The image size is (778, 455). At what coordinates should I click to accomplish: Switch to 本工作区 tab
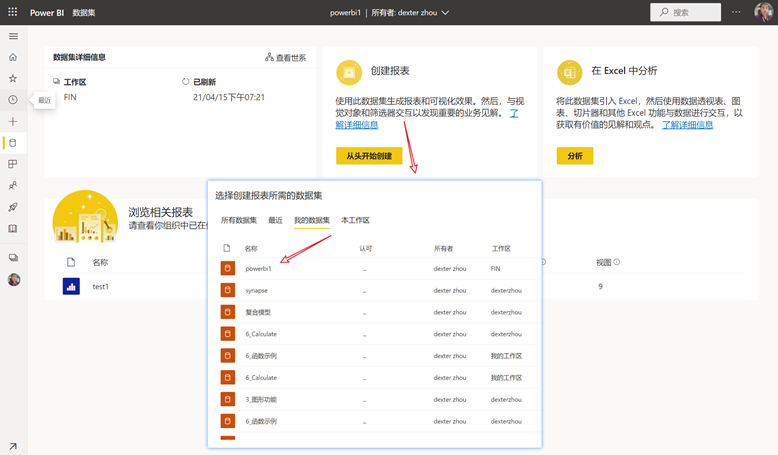pyautogui.click(x=355, y=220)
